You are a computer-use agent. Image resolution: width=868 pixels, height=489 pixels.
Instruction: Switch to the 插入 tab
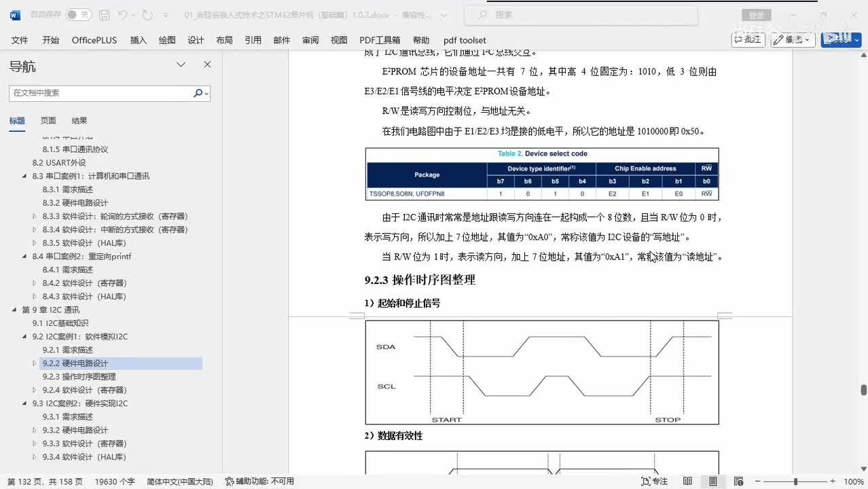point(138,40)
